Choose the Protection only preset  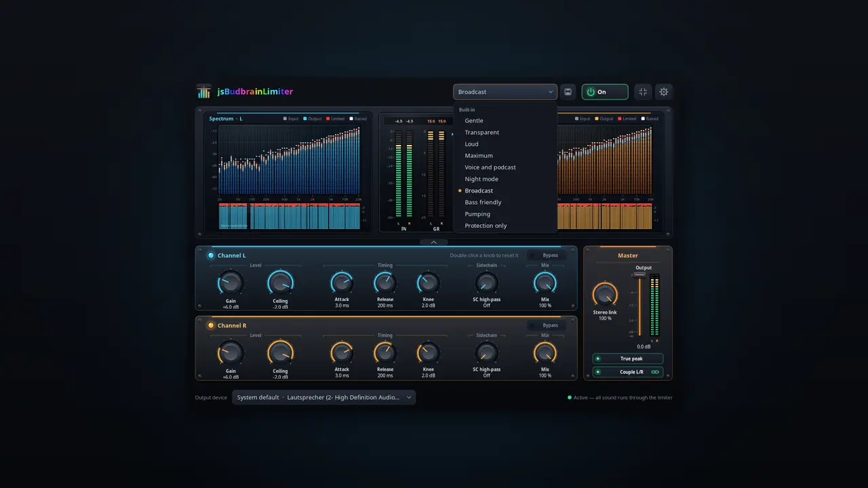(x=505, y=226)
